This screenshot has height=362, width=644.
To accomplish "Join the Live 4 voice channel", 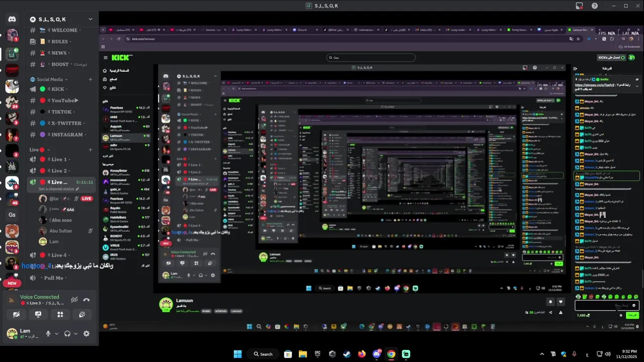I will click(x=62, y=255).
